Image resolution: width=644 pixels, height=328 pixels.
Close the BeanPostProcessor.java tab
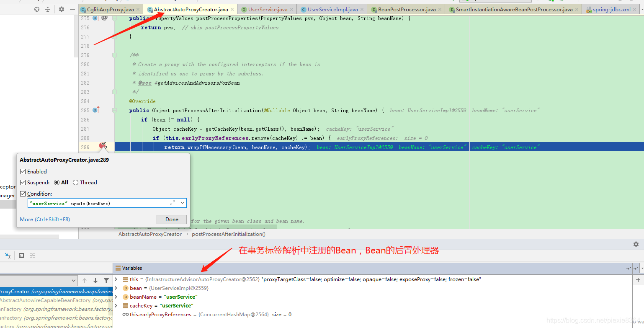440,10
